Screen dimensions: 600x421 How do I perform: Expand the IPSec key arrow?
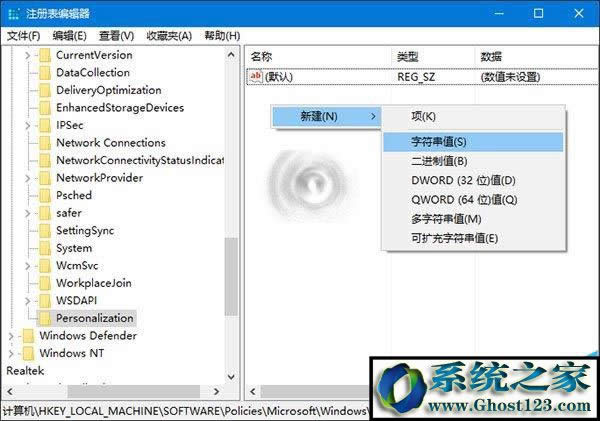pyautogui.click(x=28, y=125)
